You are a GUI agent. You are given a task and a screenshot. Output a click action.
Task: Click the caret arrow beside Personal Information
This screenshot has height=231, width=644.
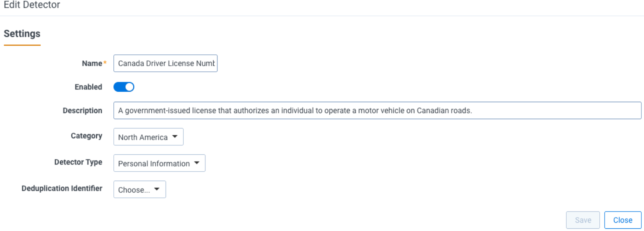pyautogui.click(x=197, y=163)
